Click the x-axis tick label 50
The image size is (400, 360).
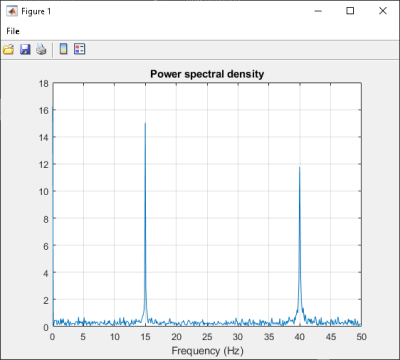tap(361, 337)
